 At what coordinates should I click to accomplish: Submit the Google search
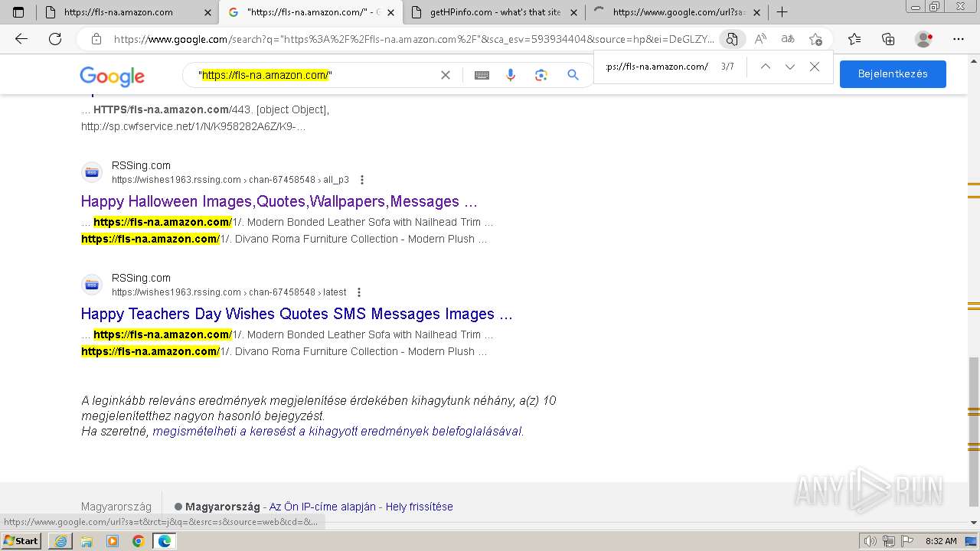pyautogui.click(x=573, y=75)
